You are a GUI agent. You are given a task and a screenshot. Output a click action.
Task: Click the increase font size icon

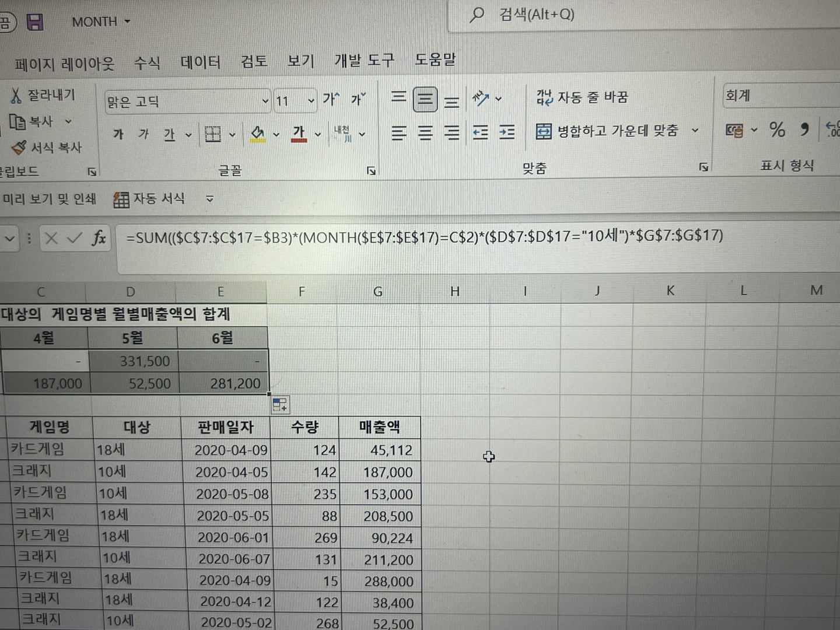331,100
